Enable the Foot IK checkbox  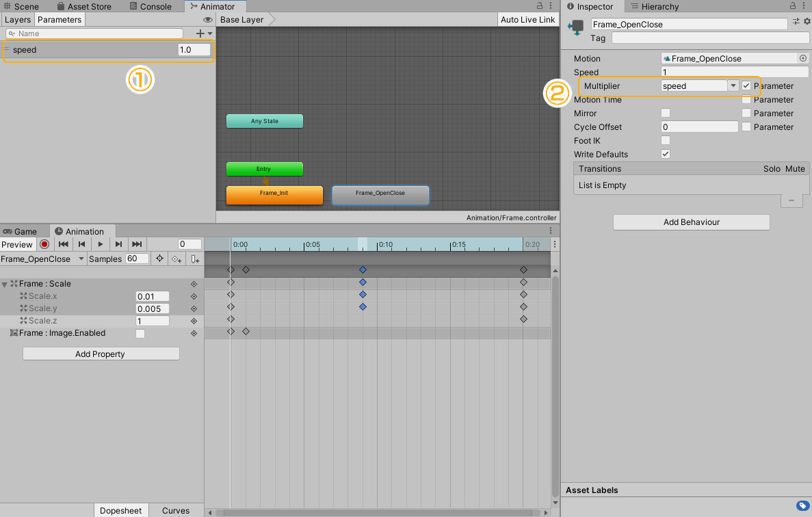pos(666,141)
